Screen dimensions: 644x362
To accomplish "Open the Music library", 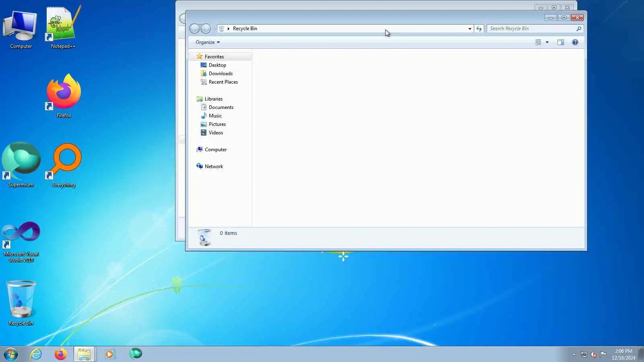I will (215, 116).
